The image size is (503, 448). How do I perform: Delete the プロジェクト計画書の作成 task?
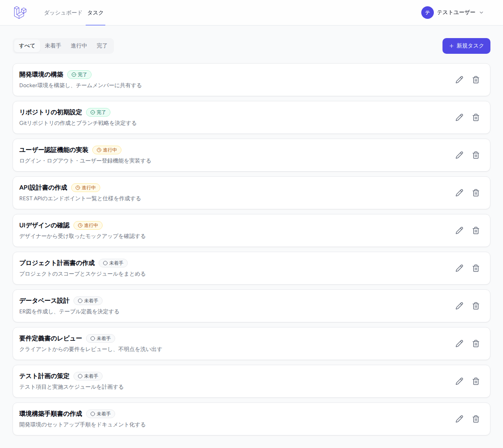(476, 268)
